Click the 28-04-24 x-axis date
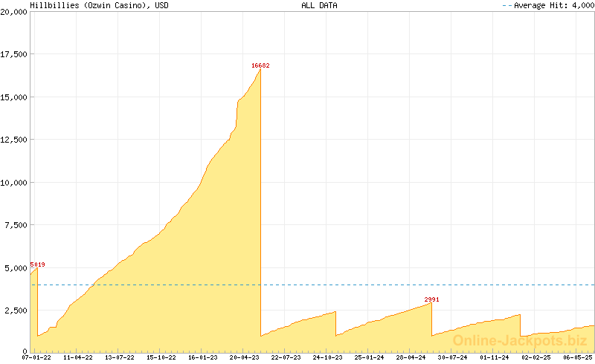Image resolution: width=595 pixels, height=364 pixels. point(411,357)
